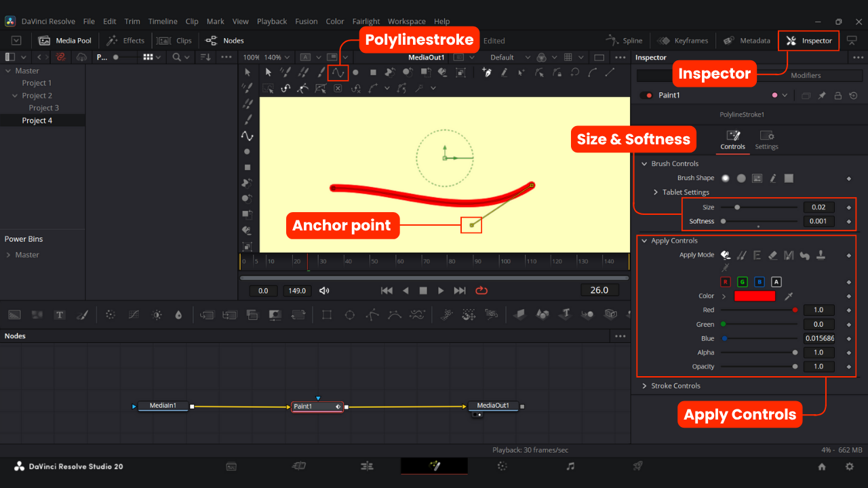Click the Text tool in node toolbar
Image resolution: width=868 pixels, height=488 pixels.
(60, 314)
